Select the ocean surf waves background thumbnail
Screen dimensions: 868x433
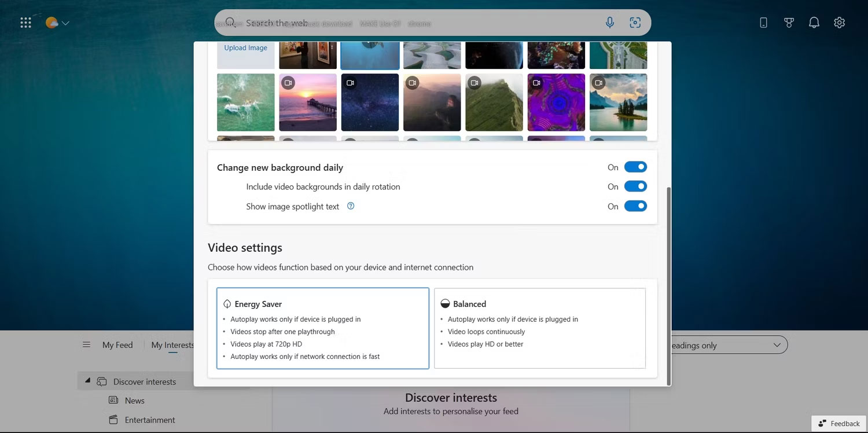pyautogui.click(x=246, y=102)
